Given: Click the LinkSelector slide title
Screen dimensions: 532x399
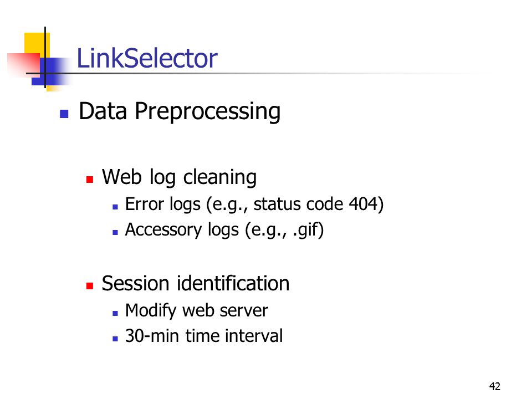Looking at the screenshot, I should (x=147, y=58).
